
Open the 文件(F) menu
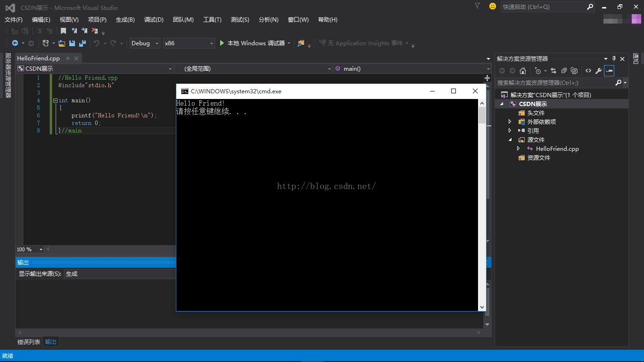pyautogui.click(x=14, y=19)
